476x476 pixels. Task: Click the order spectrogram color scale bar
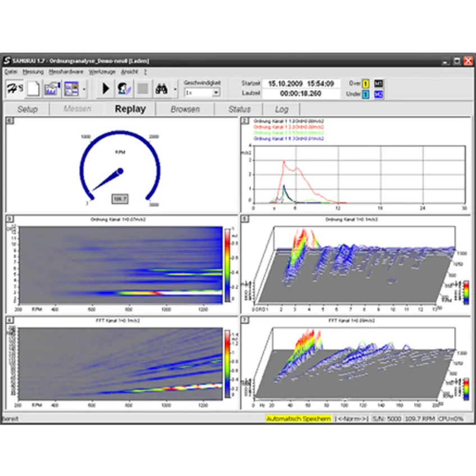point(227,265)
